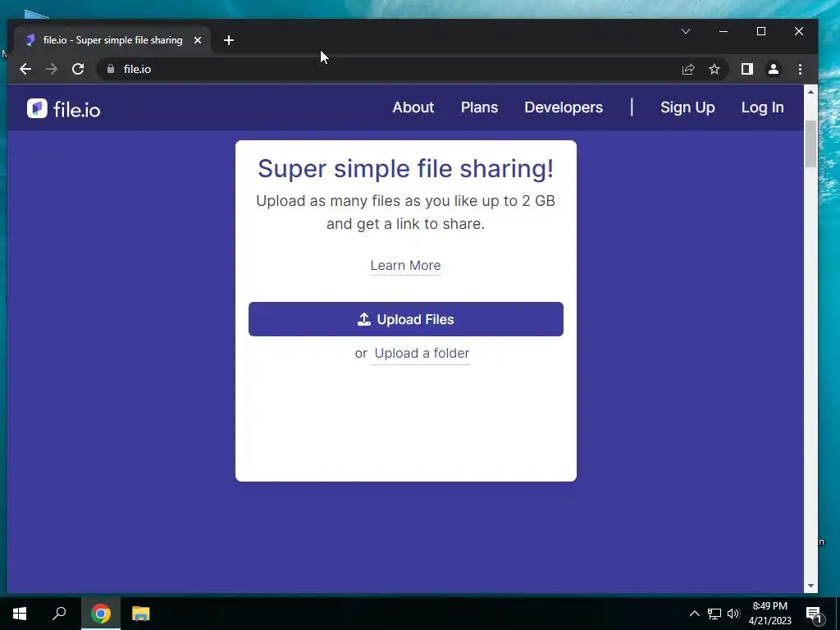Click the Learn More link
The image size is (840, 630).
pyautogui.click(x=405, y=266)
